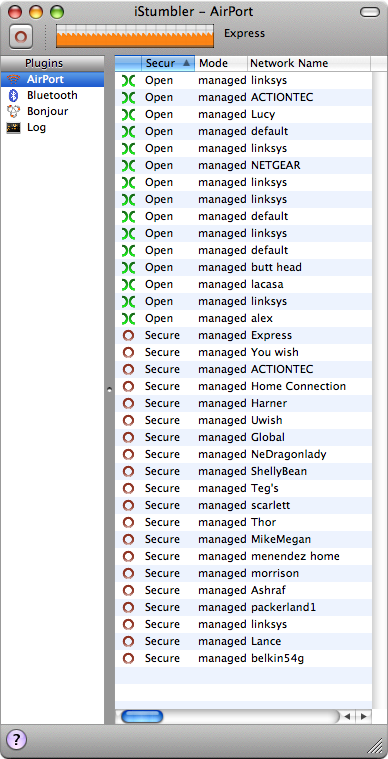Click the Bonjour icon in sidebar
This screenshot has height=759, width=388.
(x=14, y=111)
